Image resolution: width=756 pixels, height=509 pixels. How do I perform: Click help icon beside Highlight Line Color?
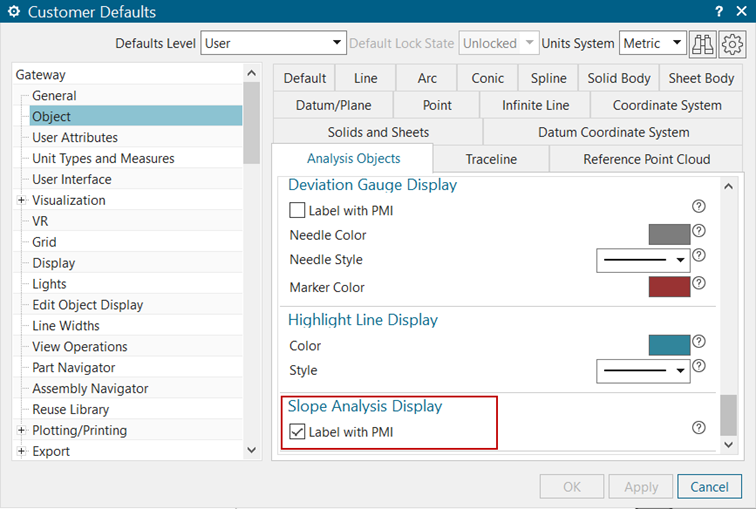pyautogui.click(x=699, y=341)
